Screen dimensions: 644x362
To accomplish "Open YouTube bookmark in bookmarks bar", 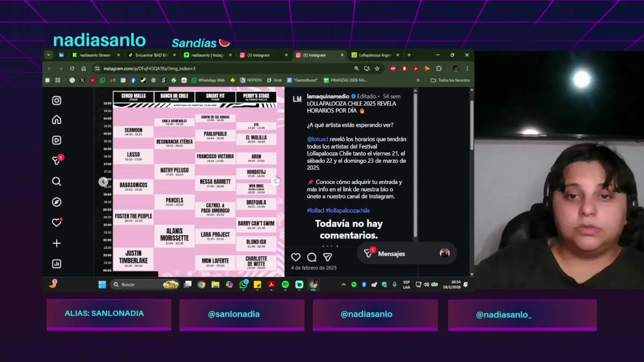I will click(x=93, y=80).
